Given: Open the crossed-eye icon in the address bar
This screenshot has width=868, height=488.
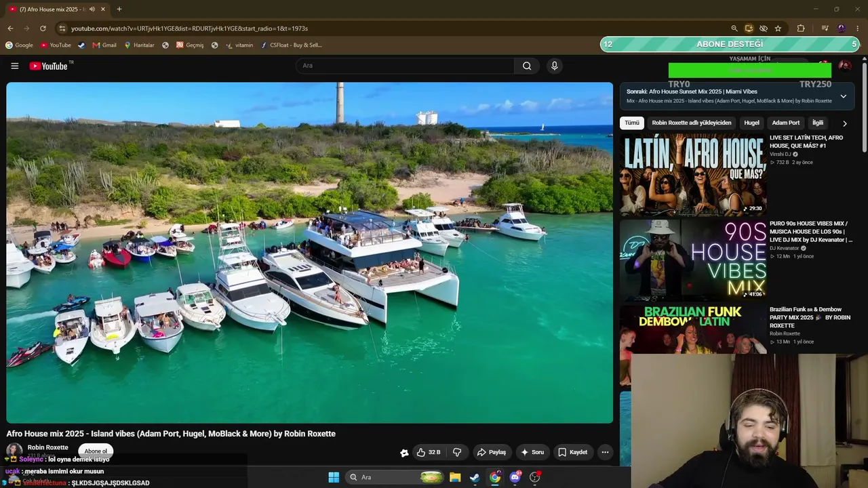Looking at the screenshot, I should click(x=764, y=28).
